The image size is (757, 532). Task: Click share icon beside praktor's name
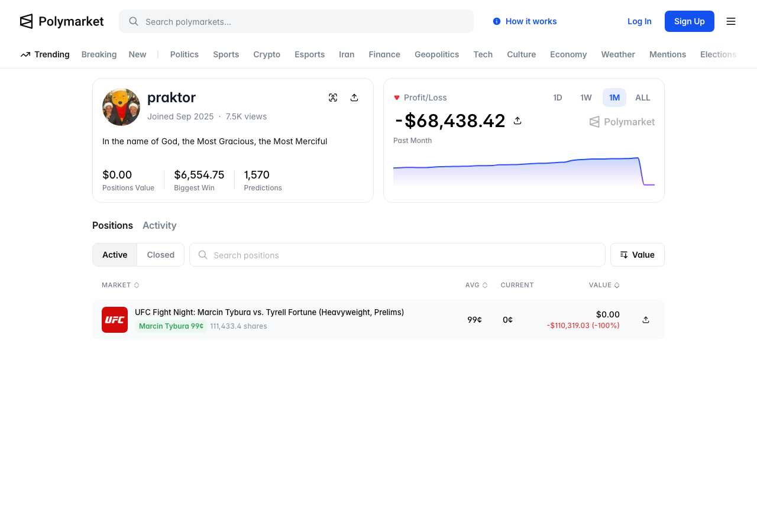(x=354, y=98)
